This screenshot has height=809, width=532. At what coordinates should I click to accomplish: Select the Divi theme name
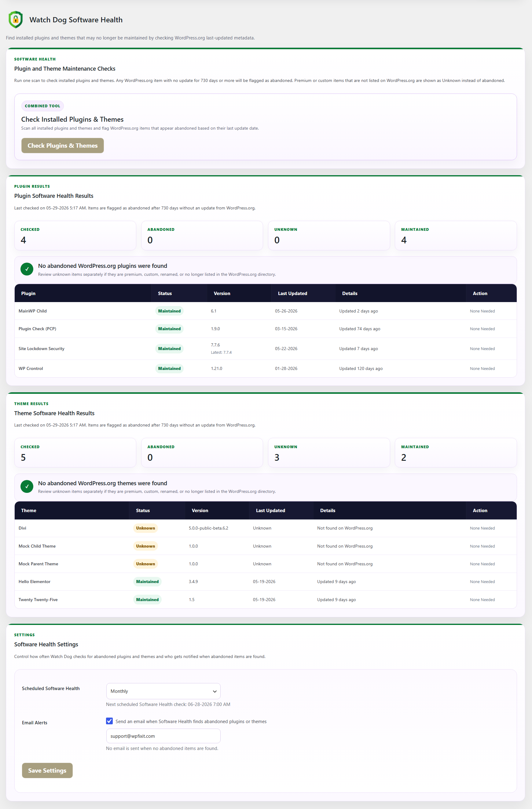[22, 528]
